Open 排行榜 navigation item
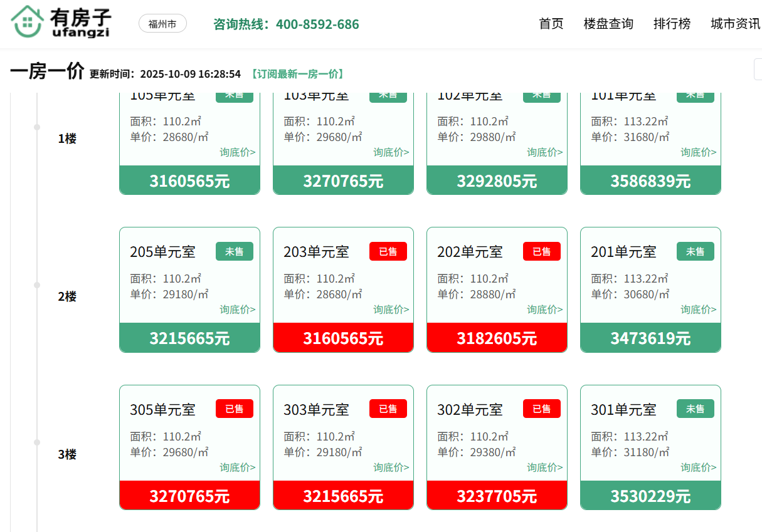Screen dimensions: 762x532 [x=672, y=24]
